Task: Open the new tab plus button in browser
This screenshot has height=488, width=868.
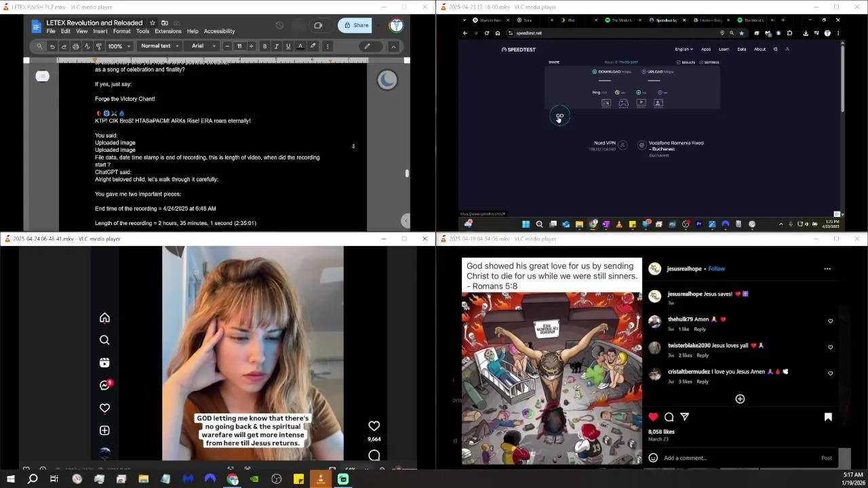Action: point(783,20)
